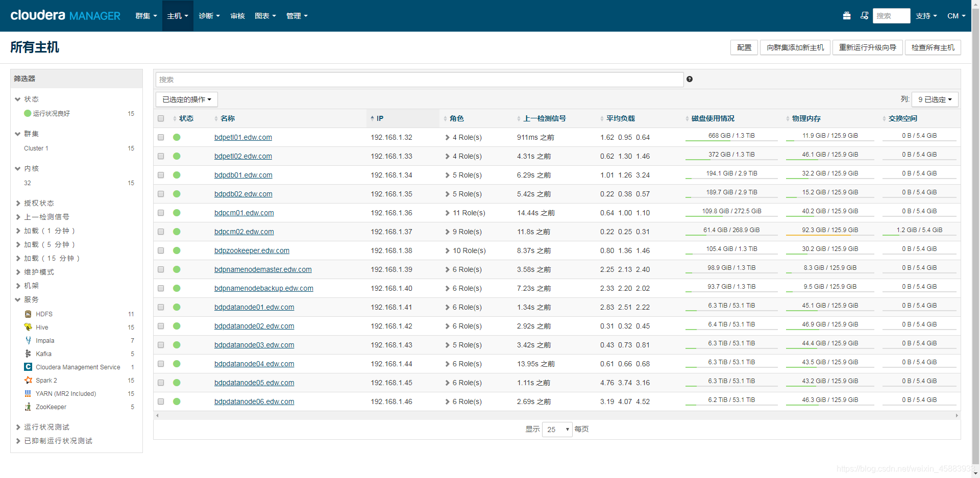
Task: Click Impala service icon in filters
Action: (28, 341)
